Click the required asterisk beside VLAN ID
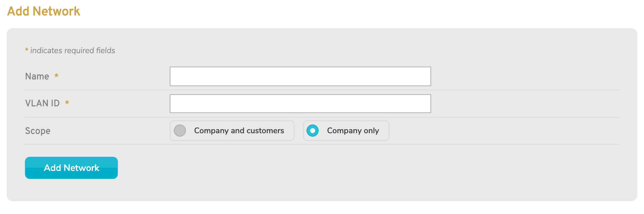The width and height of the screenshot is (644, 214). pyautogui.click(x=67, y=103)
